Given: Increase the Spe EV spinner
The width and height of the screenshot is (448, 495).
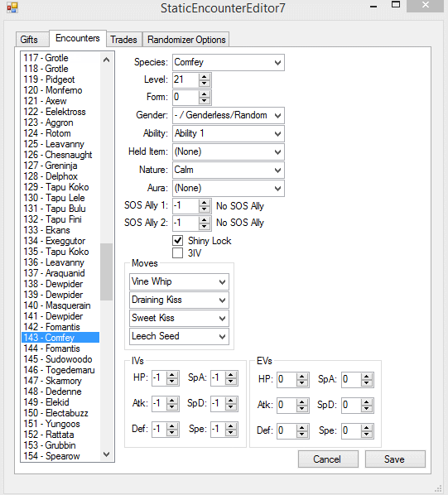Looking at the screenshot, I should (x=367, y=427).
